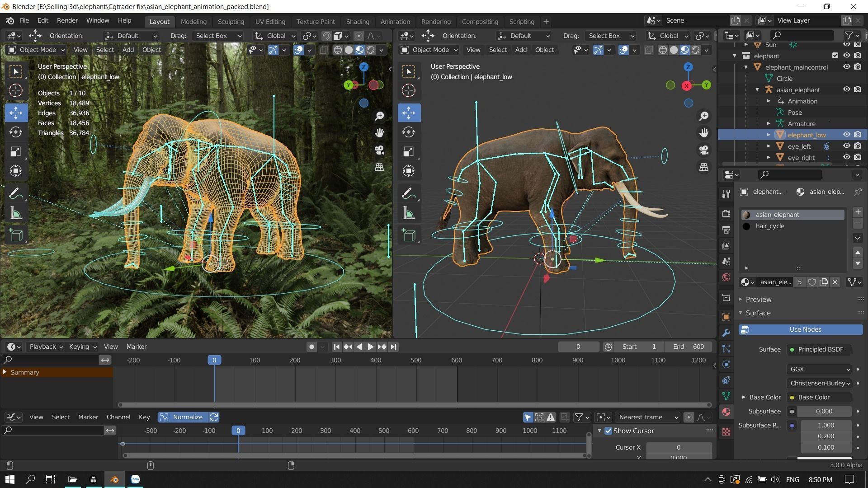
Task: Toggle Normalize in the graph editor
Action: [x=183, y=417]
